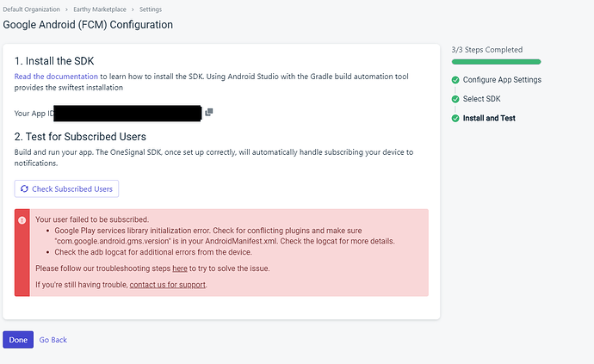Open the Read the documentation link
The height and width of the screenshot is (364, 594).
pyautogui.click(x=56, y=77)
